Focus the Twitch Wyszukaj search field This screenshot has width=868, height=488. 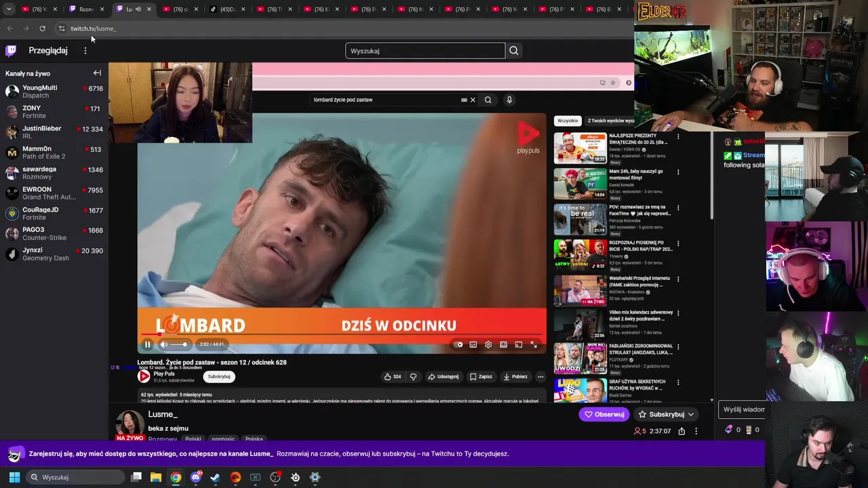click(x=425, y=51)
